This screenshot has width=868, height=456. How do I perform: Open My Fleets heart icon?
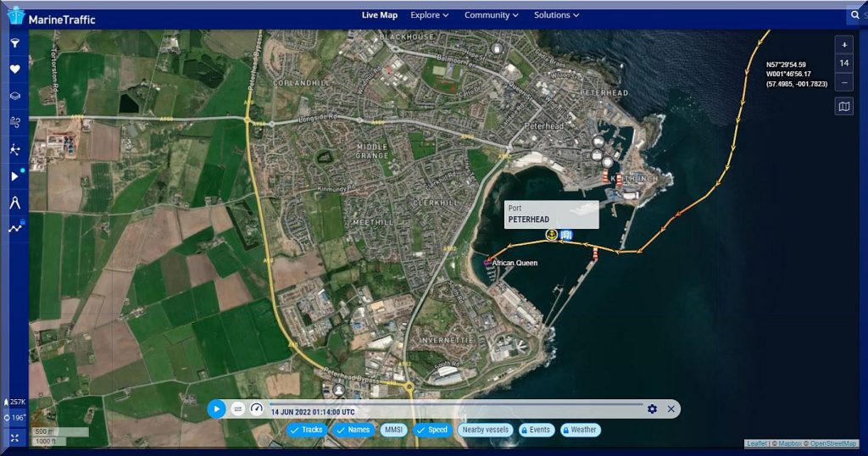(14, 70)
